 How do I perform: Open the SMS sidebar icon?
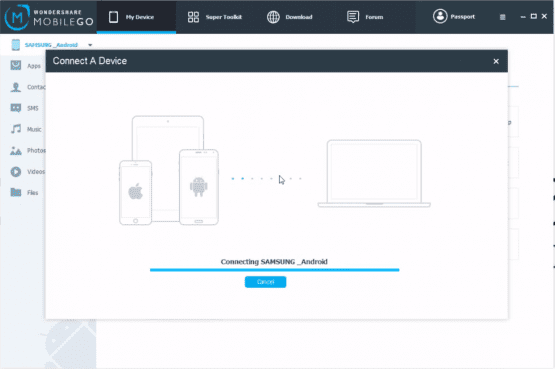(x=16, y=108)
